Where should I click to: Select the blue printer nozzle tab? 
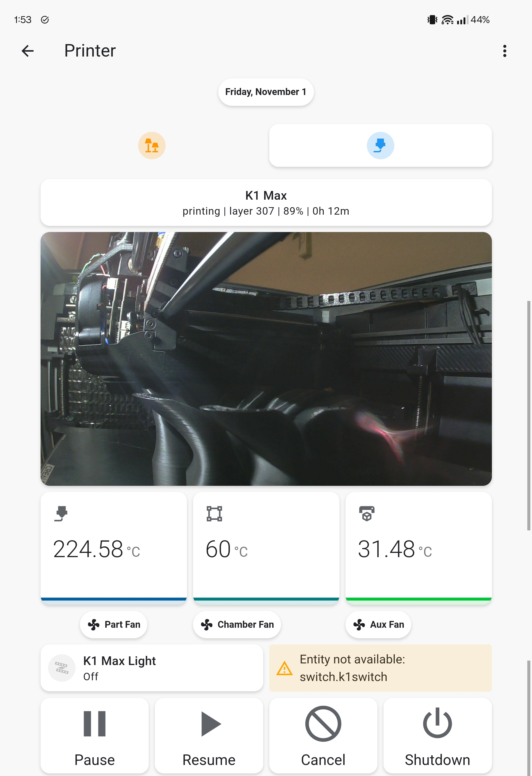pyautogui.click(x=380, y=146)
